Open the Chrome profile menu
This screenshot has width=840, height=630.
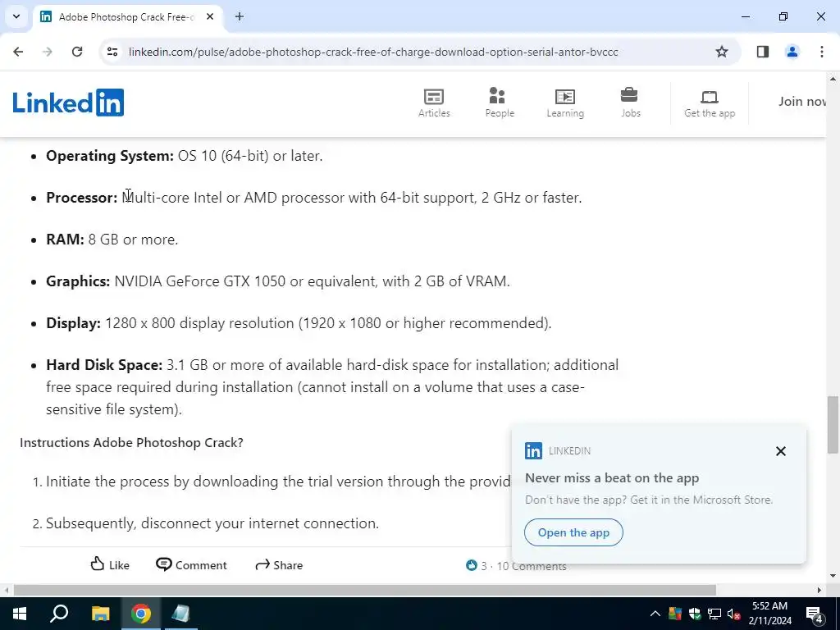click(792, 52)
